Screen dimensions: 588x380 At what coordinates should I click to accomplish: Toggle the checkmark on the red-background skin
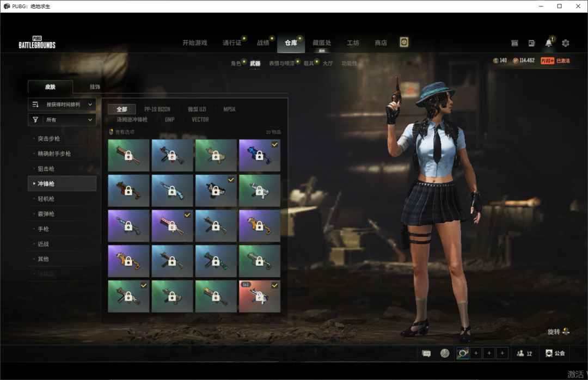275,285
